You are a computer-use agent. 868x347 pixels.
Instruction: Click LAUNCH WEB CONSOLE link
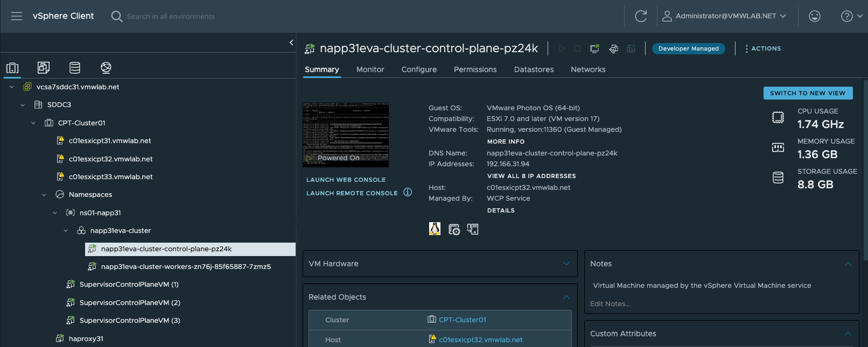[346, 180]
